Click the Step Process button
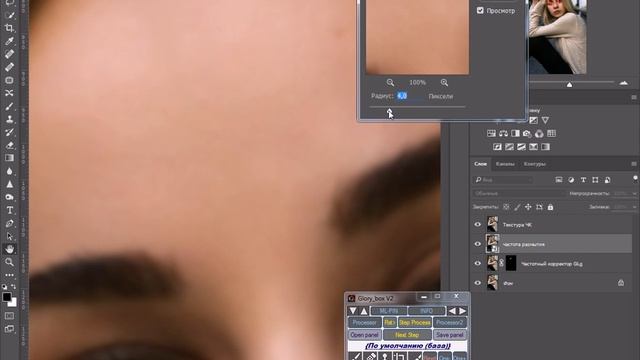Viewport: 640px width, 360px height. pos(415,322)
